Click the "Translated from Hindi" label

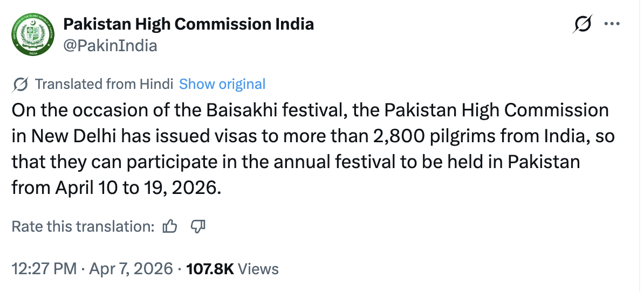click(104, 84)
